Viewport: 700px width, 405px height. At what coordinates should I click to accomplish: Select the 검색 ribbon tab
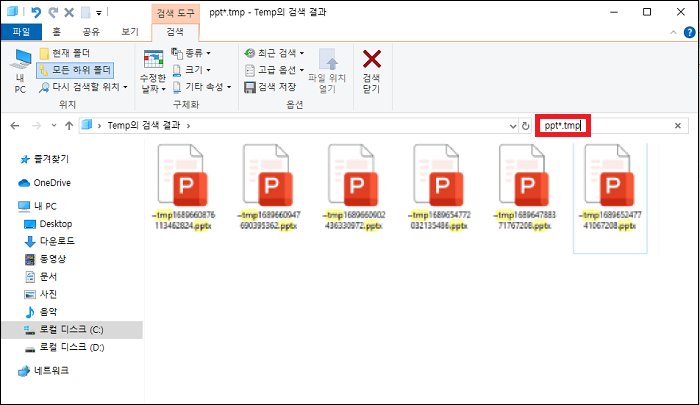click(x=175, y=32)
